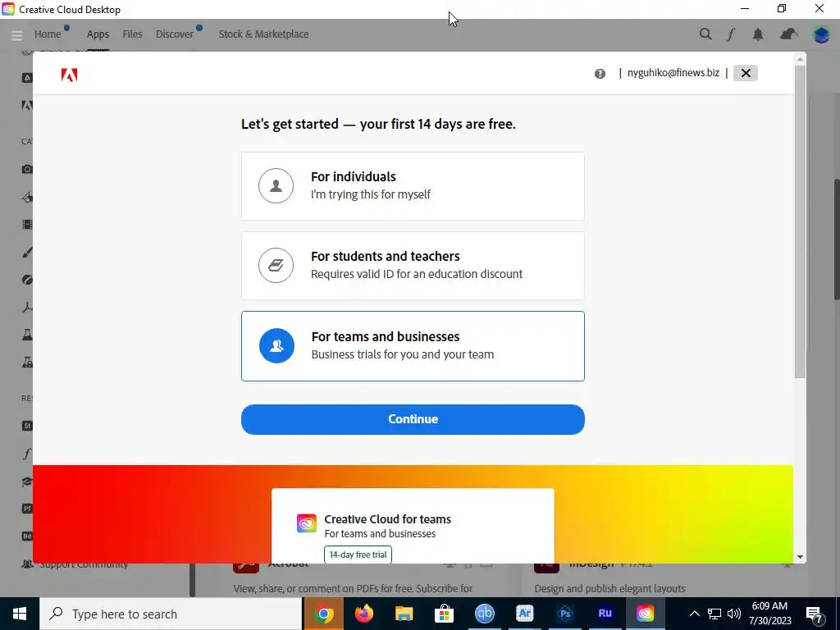Open the Discover tab
Screen dimensions: 840x630
tap(175, 34)
